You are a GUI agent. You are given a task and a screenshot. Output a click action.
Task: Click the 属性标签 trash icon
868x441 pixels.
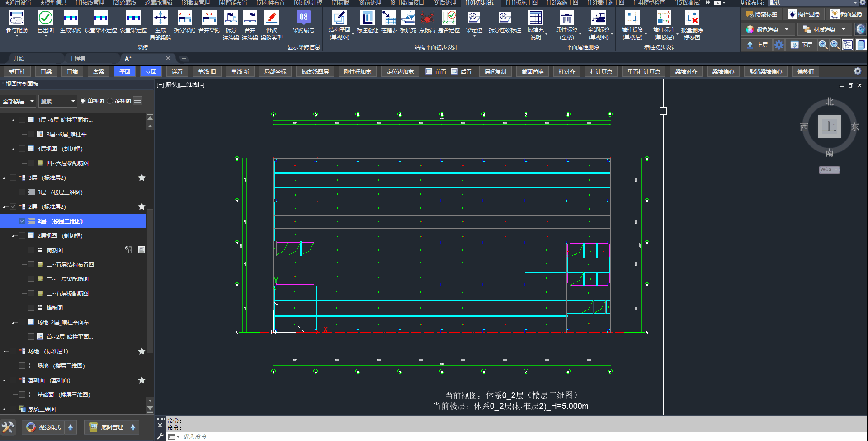pyautogui.click(x=566, y=19)
